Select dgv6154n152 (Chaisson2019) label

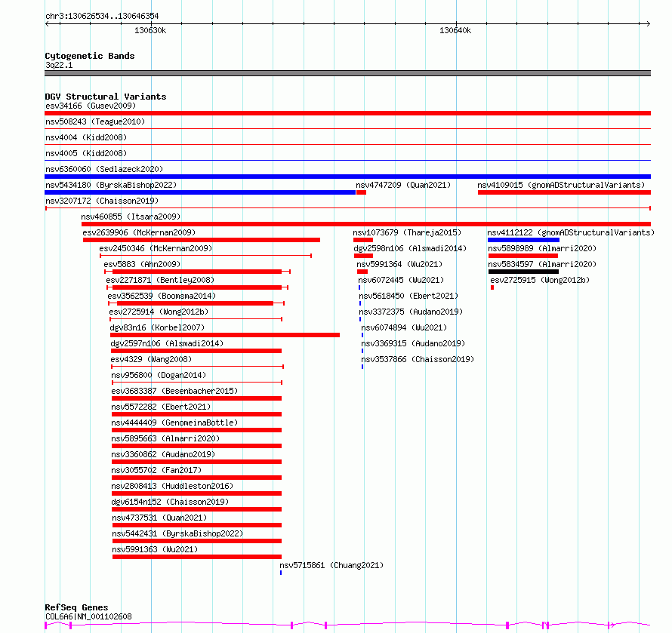[x=170, y=502]
